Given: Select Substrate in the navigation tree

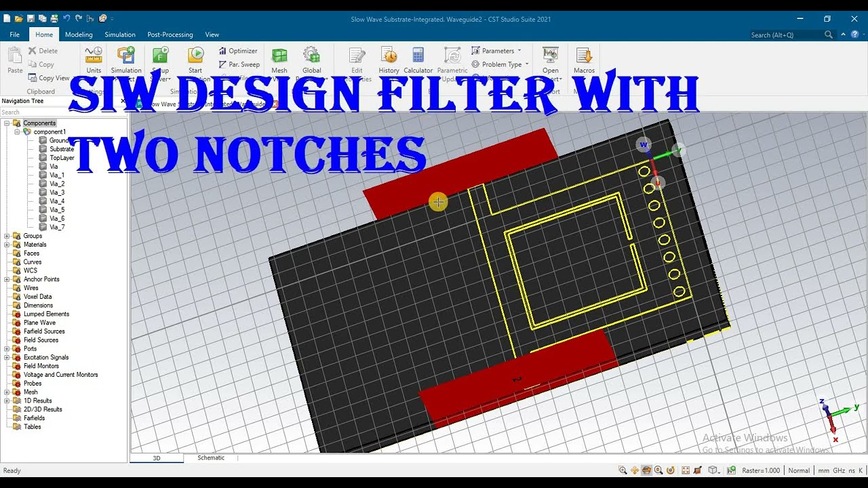Looking at the screenshot, I should click(x=62, y=149).
